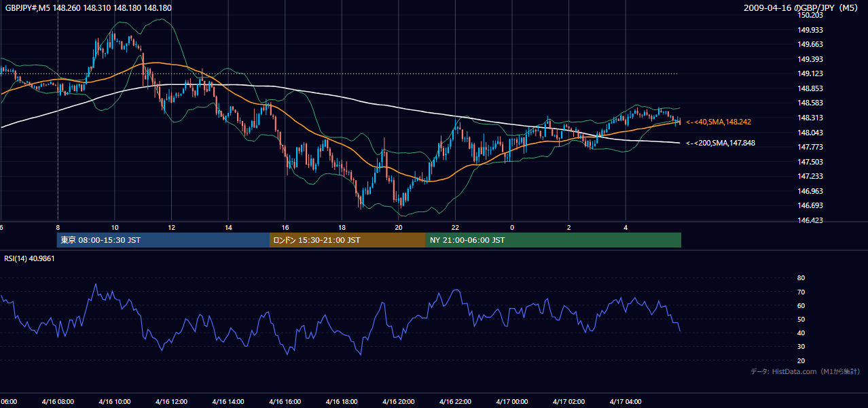Click the 4/17 02:00 time axis label
868x408 pixels.
coord(568,401)
